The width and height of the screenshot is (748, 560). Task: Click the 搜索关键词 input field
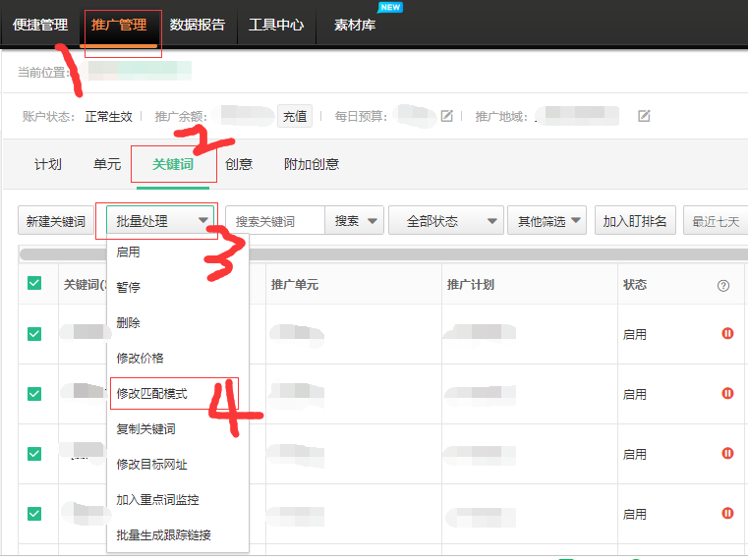click(x=275, y=222)
